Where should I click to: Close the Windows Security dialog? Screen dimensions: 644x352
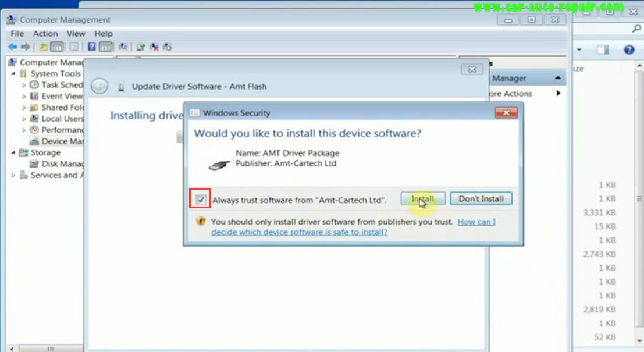pyautogui.click(x=506, y=113)
